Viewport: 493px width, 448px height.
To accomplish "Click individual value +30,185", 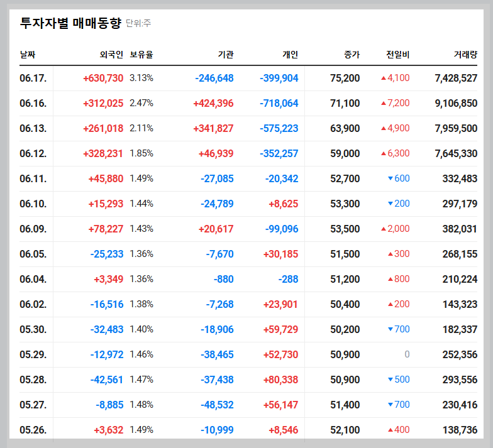I will coord(280,254).
